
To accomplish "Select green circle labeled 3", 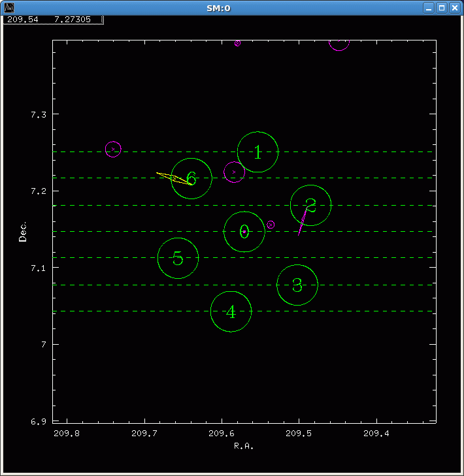I will click(x=297, y=285).
